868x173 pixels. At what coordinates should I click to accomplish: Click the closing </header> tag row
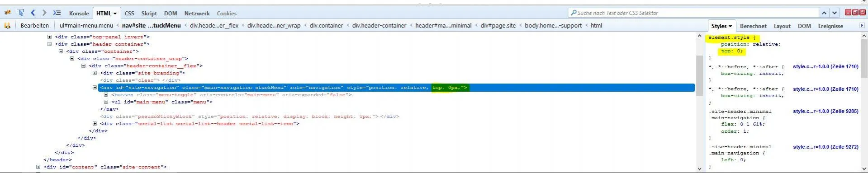(57, 160)
